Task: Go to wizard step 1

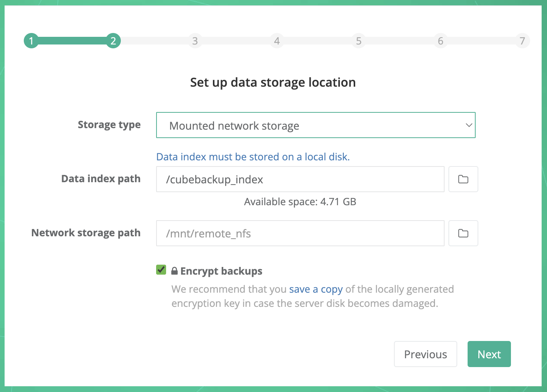Action: pyautogui.click(x=31, y=41)
